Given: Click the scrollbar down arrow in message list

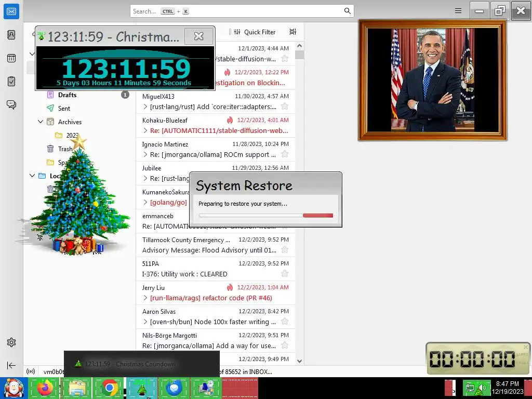Looking at the screenshot, I should (299, 361).
